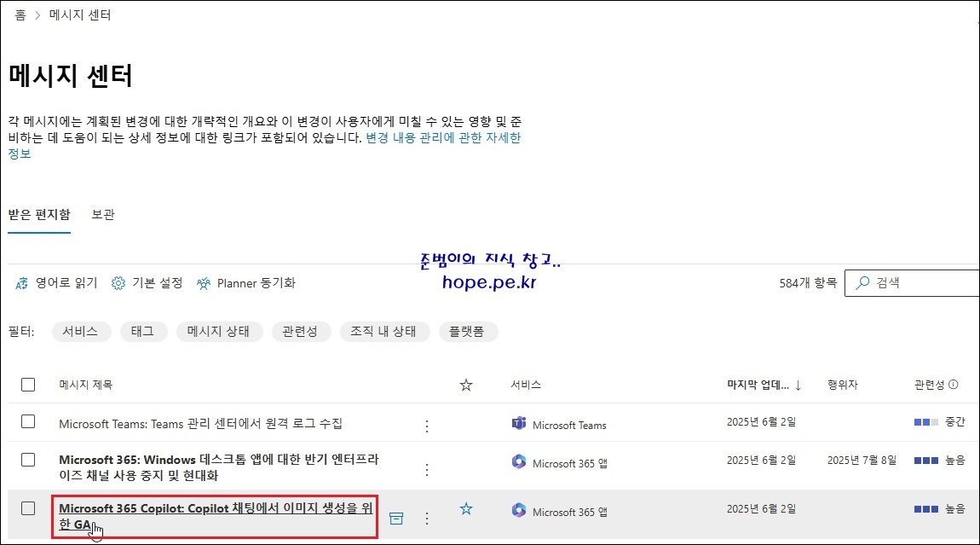Check the Teams 원격 로그 수집 row checkbox
Image resolution: width=980 pixels, height=545 pixels.
point(28,421)
